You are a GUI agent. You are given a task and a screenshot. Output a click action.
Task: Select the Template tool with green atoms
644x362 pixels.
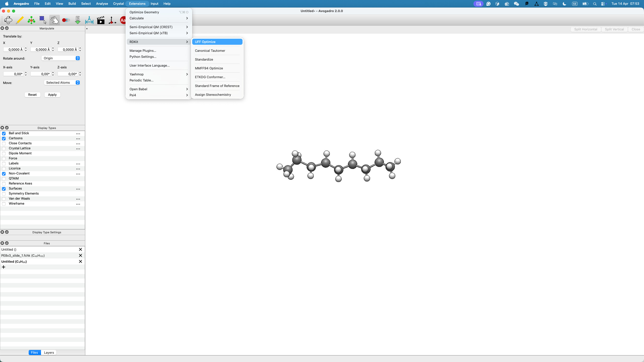pos(31,20)
